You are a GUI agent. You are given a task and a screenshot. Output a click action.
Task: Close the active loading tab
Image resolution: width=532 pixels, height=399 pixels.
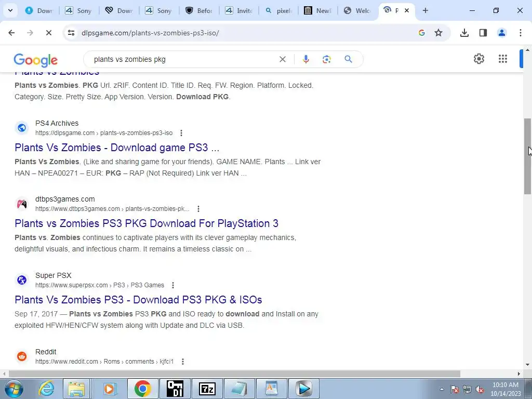[x=407, y=10]
